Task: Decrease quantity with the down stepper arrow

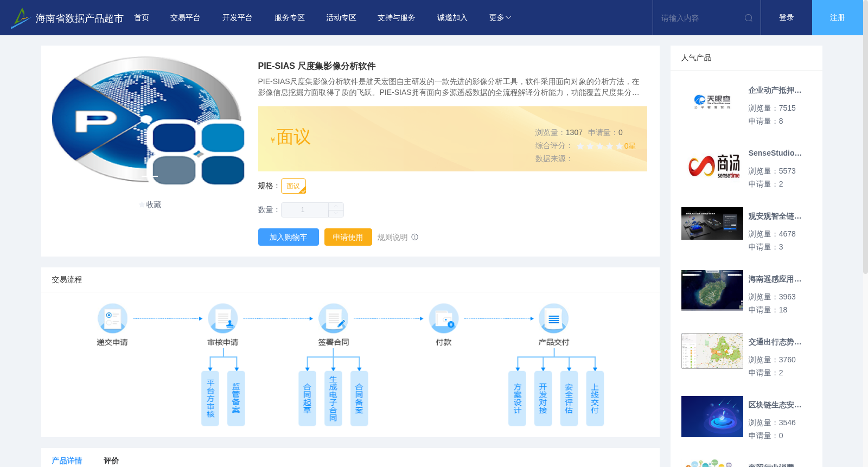Action: tap(336, 213)
